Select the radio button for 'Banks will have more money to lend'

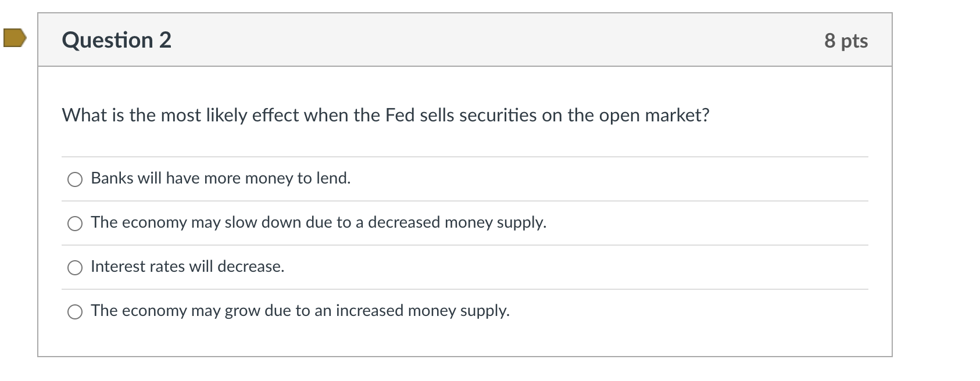coord(75,179)
